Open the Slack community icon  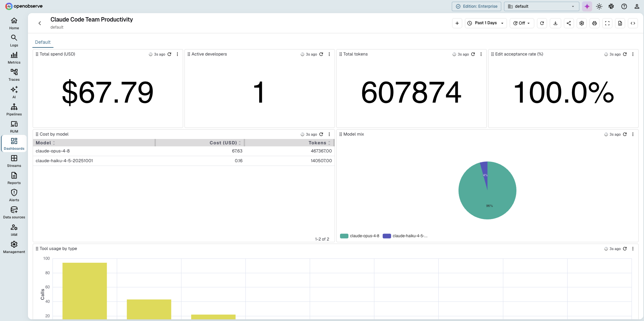(x=611, y=6)
